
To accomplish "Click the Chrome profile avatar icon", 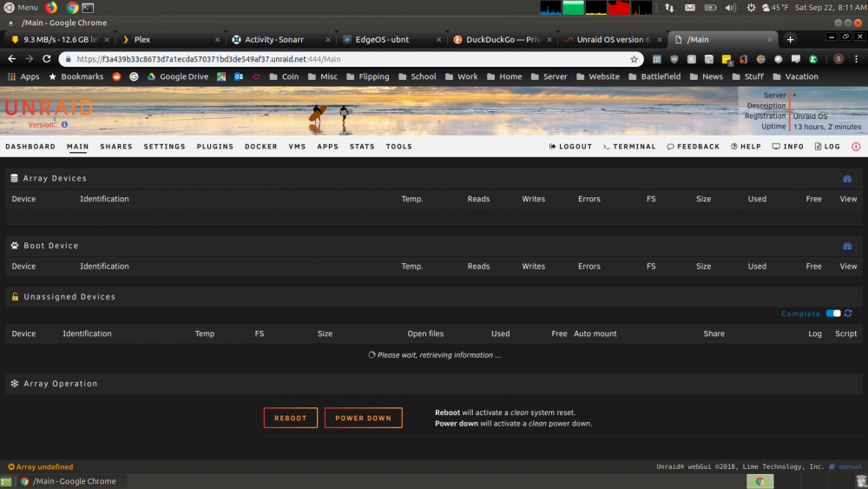I will [x=838, y=59].
